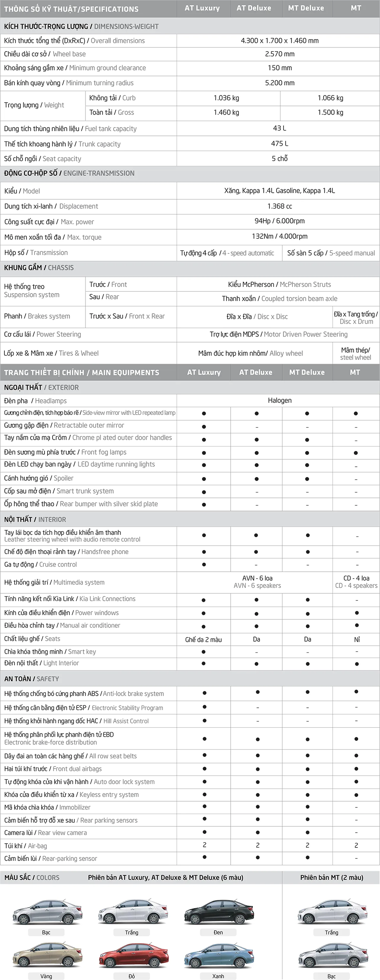
Task: Select the first silver car in 6-color group
Action: [47, 913]
